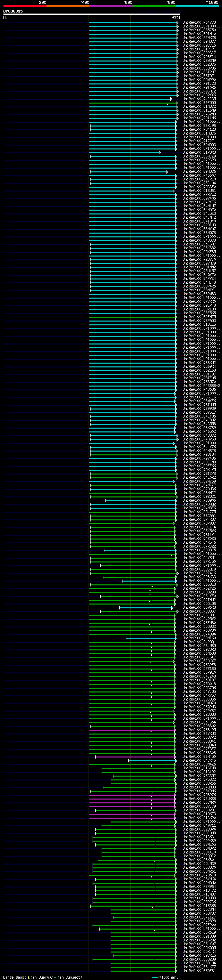Image resolution: width=222 pixels, height=980 pixels.
Task: Click the last hit UniRef100_B6AEB1
Action: click(199, 971)
